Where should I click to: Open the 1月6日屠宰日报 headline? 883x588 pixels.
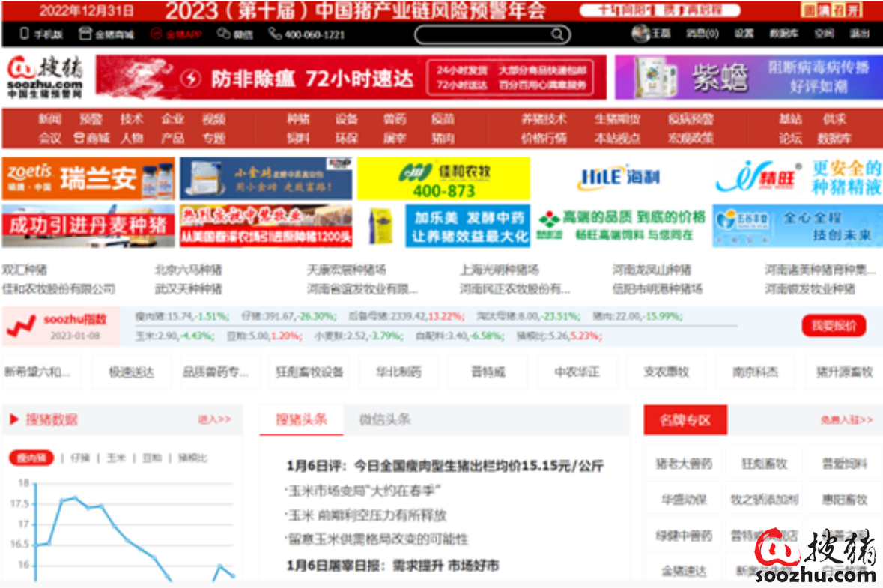[x=392, y=565]
